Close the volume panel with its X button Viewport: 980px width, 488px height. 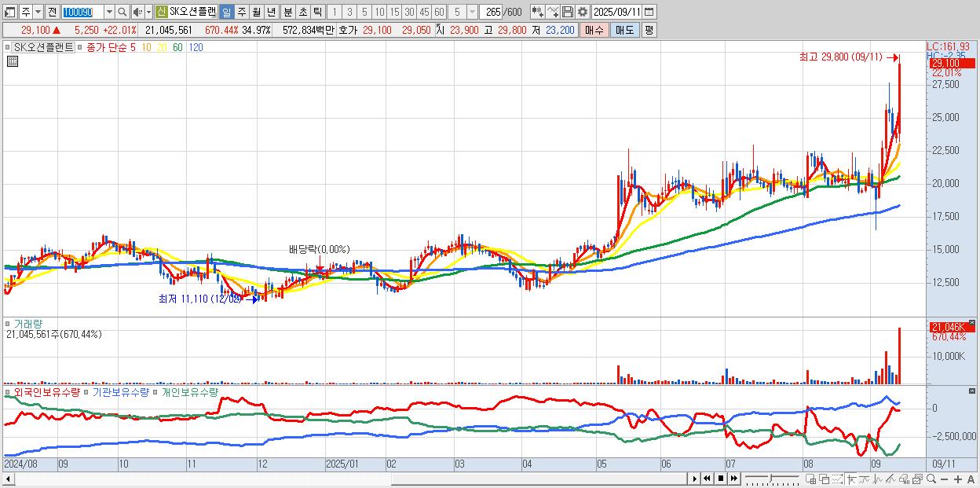pos(972,323)
